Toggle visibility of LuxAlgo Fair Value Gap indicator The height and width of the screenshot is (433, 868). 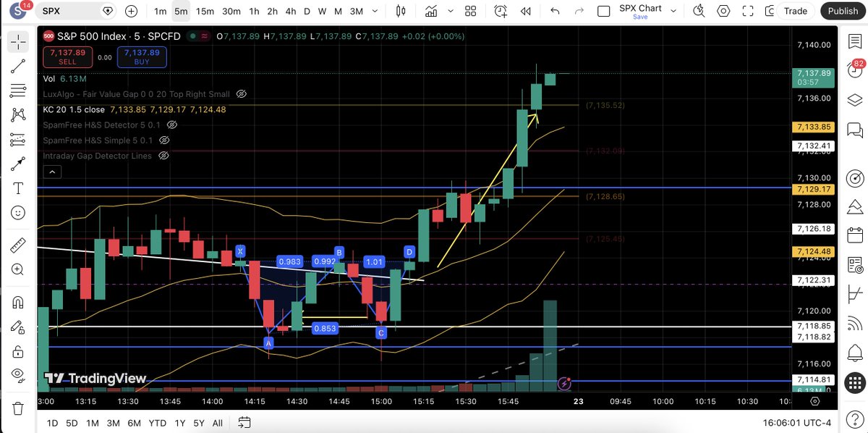coord(242,94)
